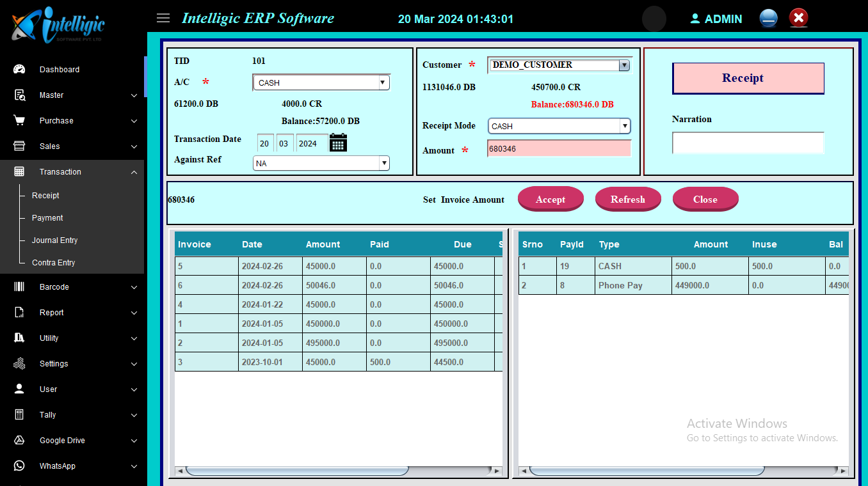Click the Dashboard gauge icon
This screenshot has height=486, width=868.
click(19, 70)
